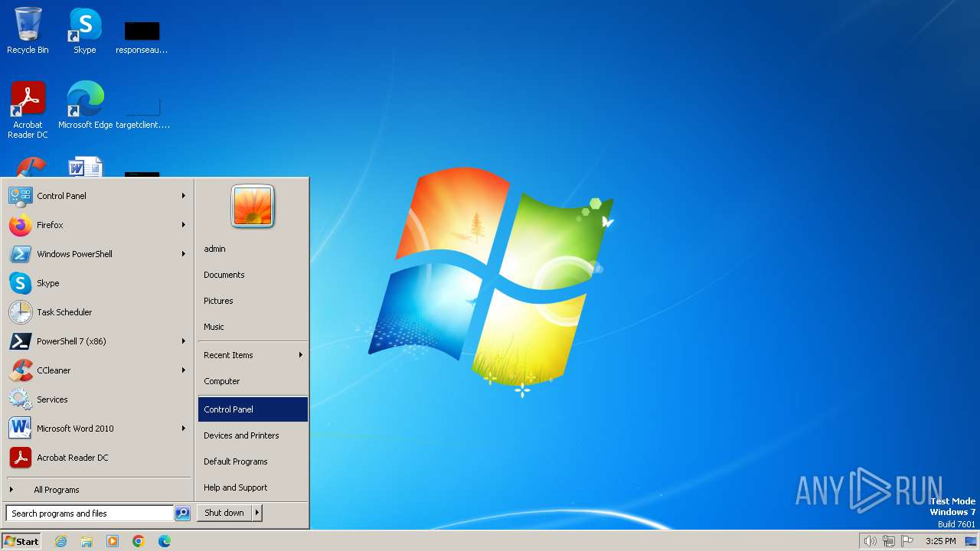This screenshot has width=980, height=551.
Task: Open Documents from Start menu
Action: click(253, 275)
